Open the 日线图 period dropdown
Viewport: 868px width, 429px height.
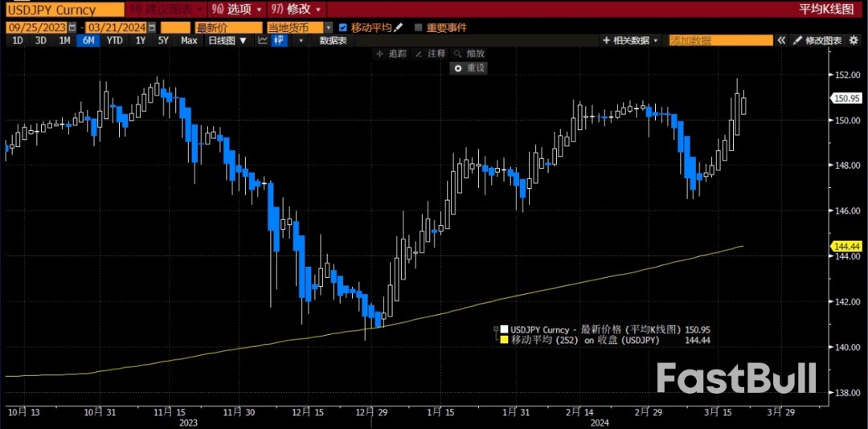[227, 40]
